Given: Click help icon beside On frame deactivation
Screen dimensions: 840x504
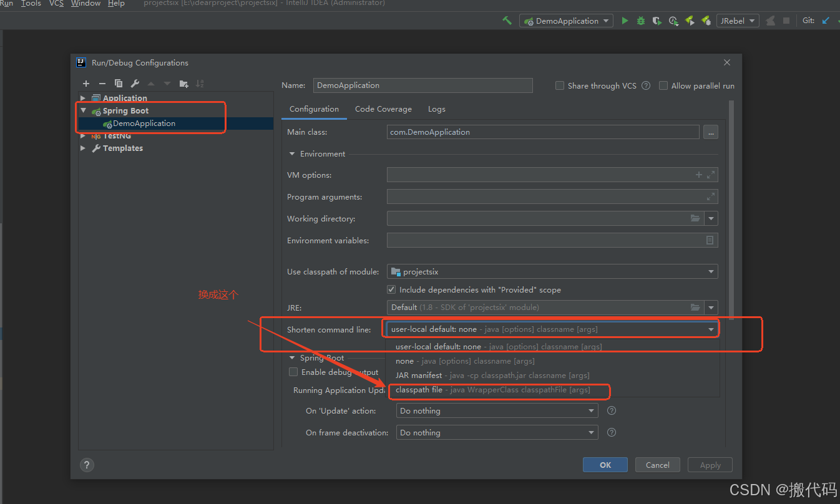Looking at the screenshot, I should [612, 432].
